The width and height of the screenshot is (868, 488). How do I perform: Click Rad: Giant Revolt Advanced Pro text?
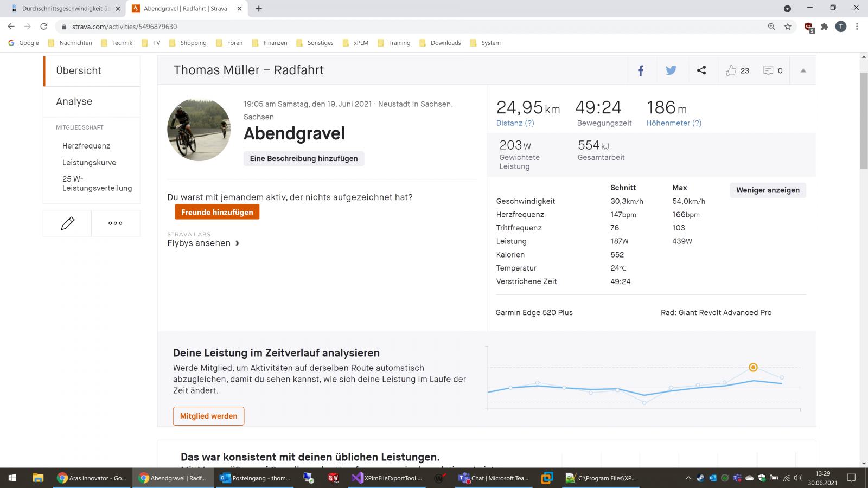716,312
